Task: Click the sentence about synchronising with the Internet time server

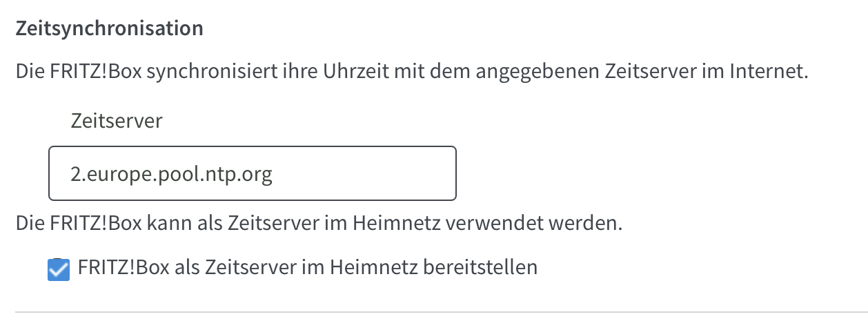Action: point(411,72)
